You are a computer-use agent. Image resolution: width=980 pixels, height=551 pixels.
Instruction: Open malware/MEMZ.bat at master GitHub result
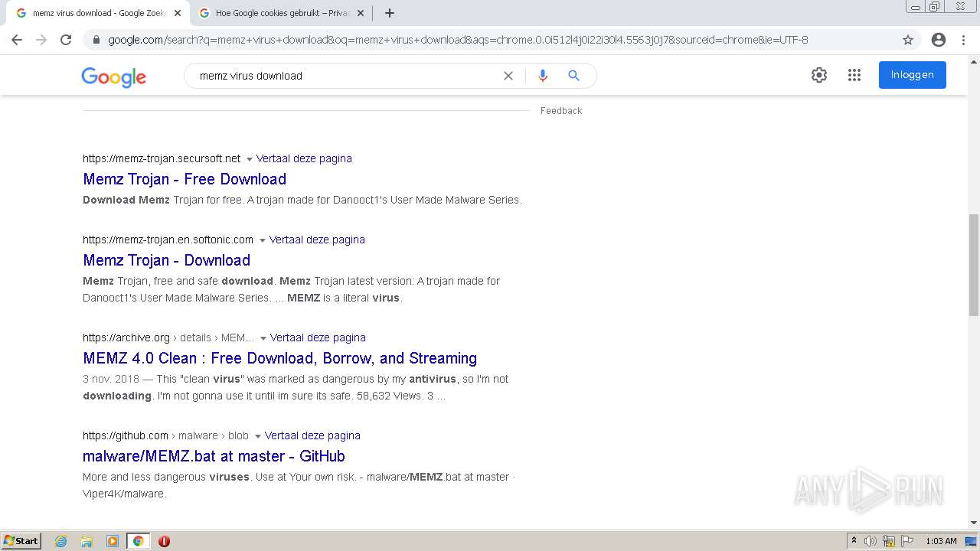(x=214, y=456)
